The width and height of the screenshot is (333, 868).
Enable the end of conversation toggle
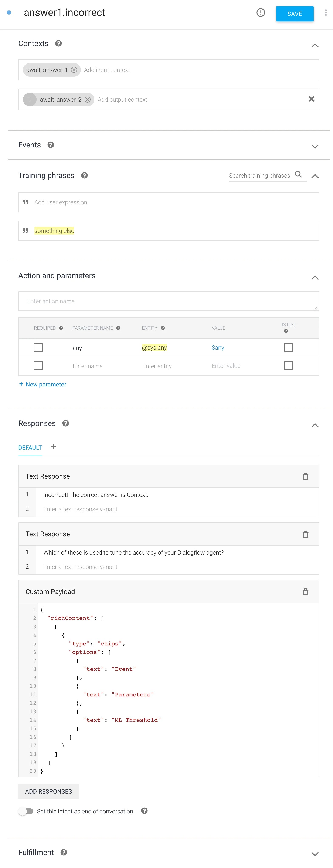[x=26, y=811]
